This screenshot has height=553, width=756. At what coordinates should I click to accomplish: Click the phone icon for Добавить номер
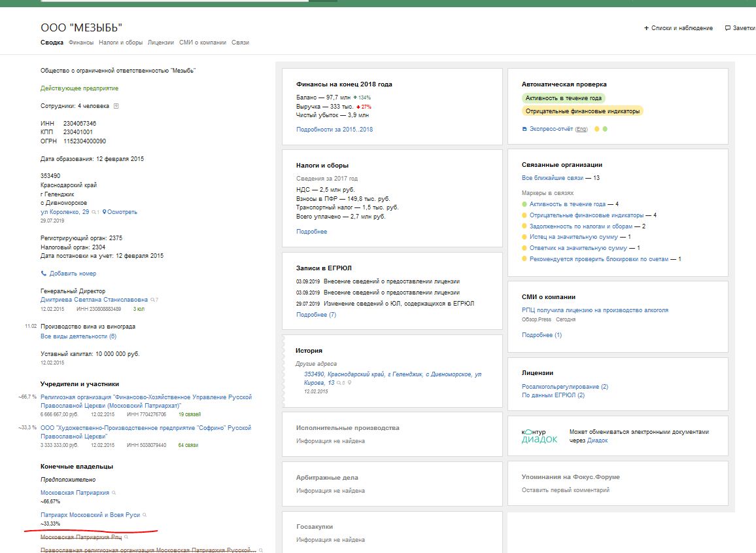[43, 273]
